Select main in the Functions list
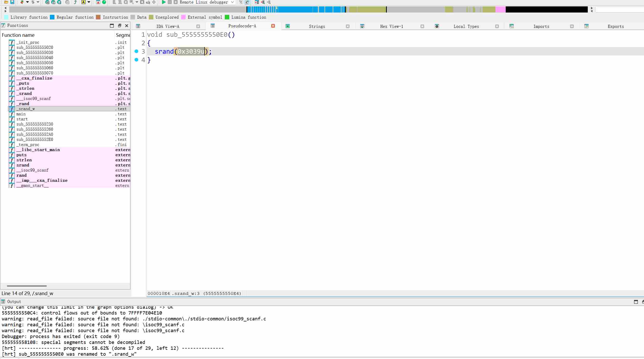The image size is (644, 359). coord(21,114)
